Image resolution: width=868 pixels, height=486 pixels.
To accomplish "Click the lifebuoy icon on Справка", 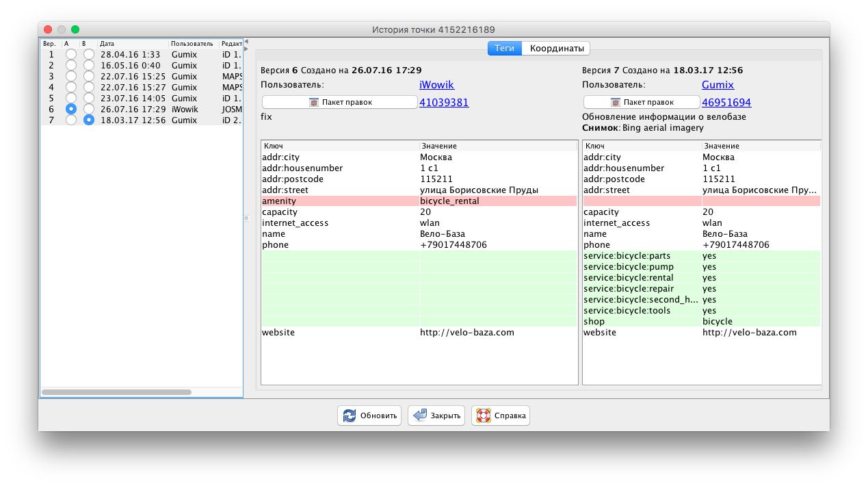I will point(484,415).
